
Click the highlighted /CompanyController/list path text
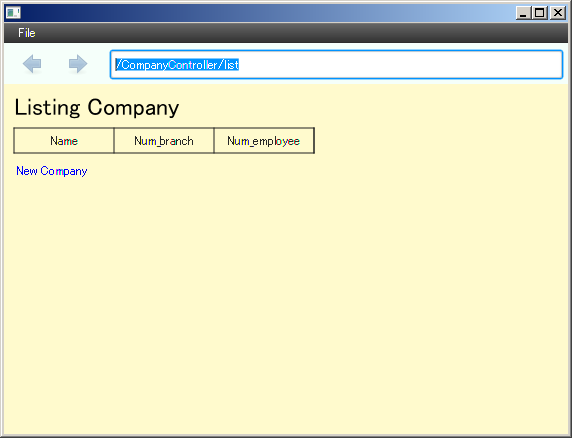point(177,65)
